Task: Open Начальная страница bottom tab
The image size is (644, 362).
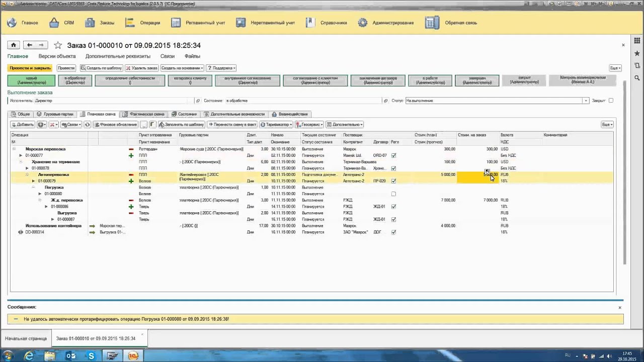Action: point(26,338)
